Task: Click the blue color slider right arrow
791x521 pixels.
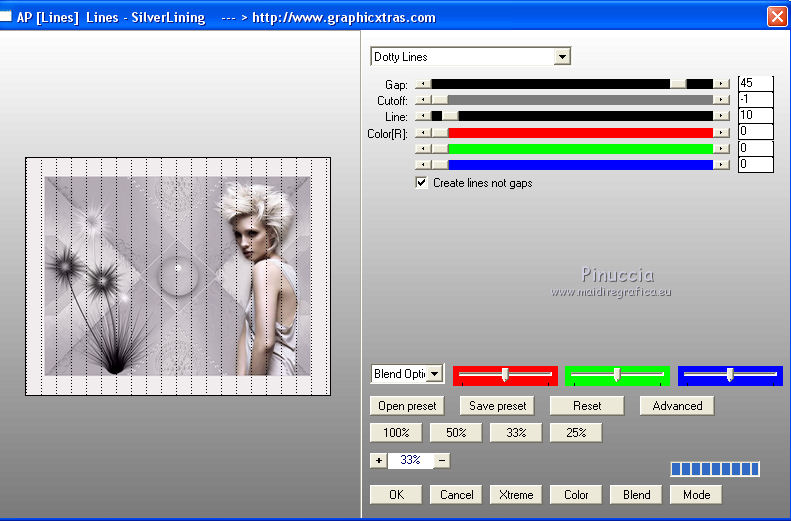Action: (x=721, y=164)
